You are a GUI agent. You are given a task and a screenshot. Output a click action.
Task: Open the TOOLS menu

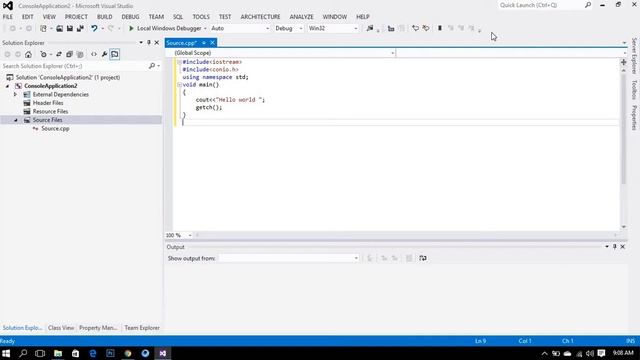point(201,17)
